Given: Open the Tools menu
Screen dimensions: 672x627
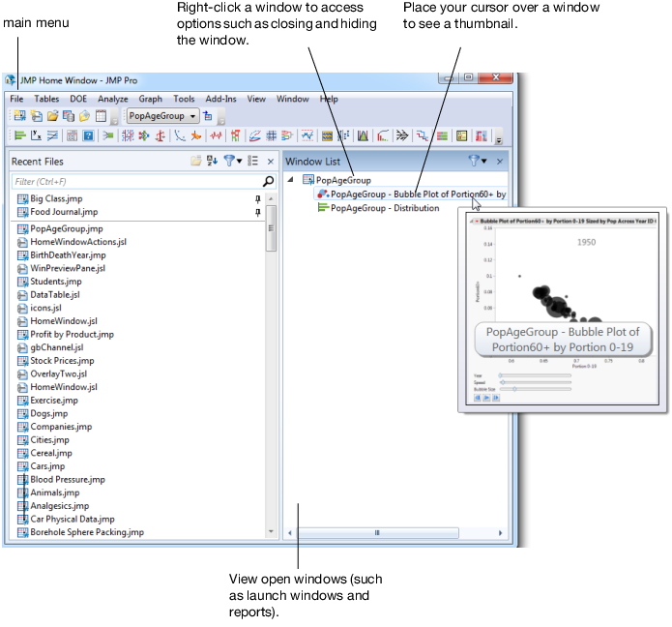Looking at the screenshot, I should pyautogui.click(x=184, y=99).
